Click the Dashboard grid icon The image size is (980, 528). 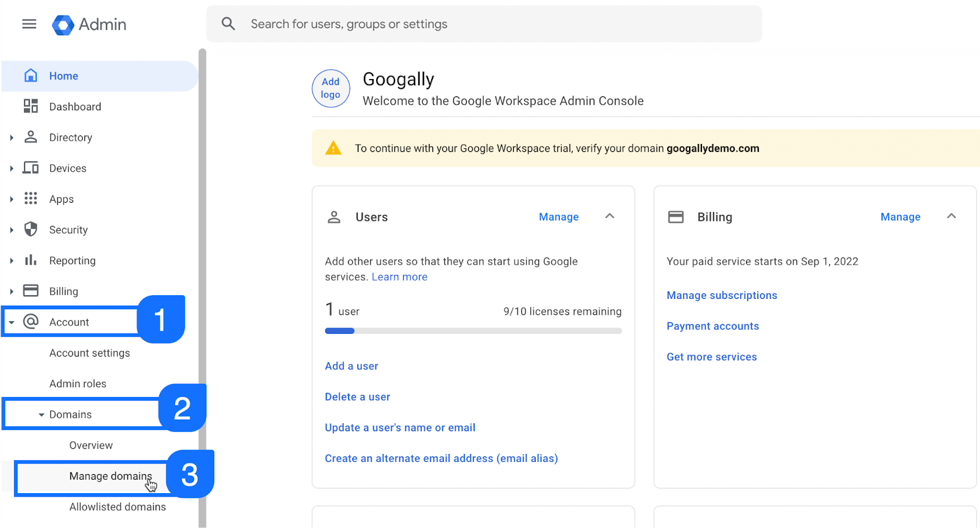[31, 106]
